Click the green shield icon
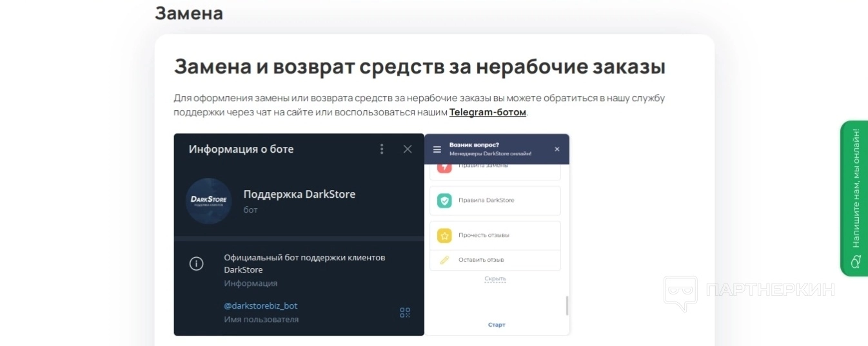868x346 pixels. click(x=444, y=200)
